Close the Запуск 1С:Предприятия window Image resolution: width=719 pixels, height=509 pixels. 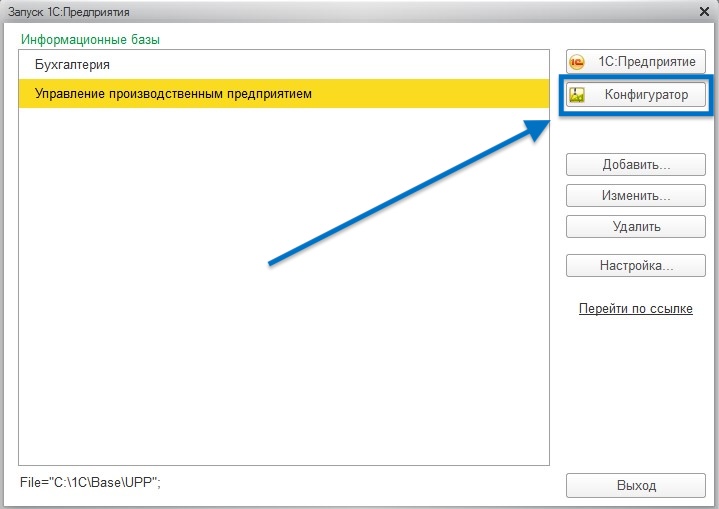click(704, 11)
